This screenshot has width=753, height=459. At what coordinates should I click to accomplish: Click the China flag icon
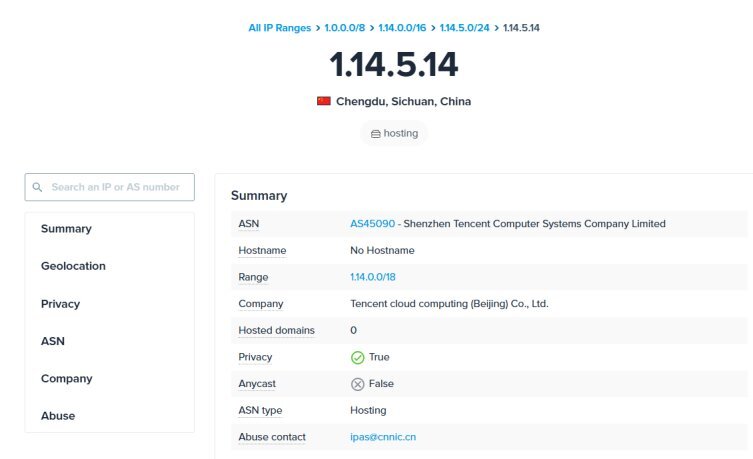point(324,101)
